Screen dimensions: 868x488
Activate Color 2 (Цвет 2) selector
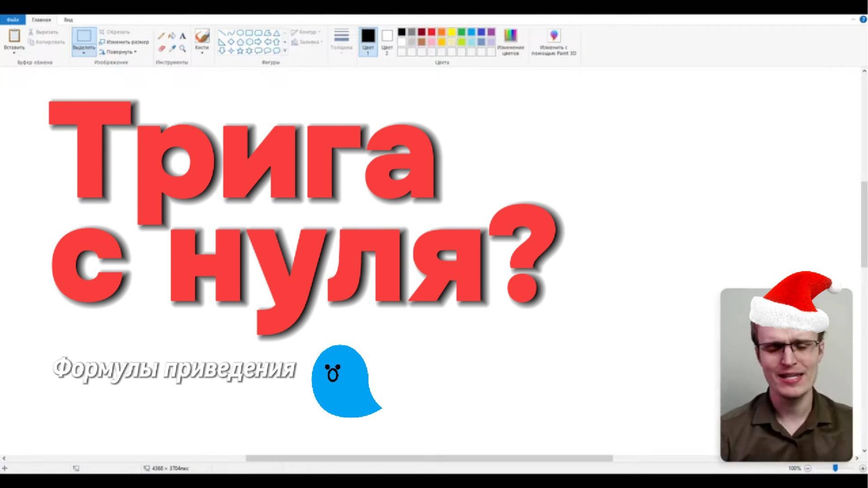click(x=387, y=42)
